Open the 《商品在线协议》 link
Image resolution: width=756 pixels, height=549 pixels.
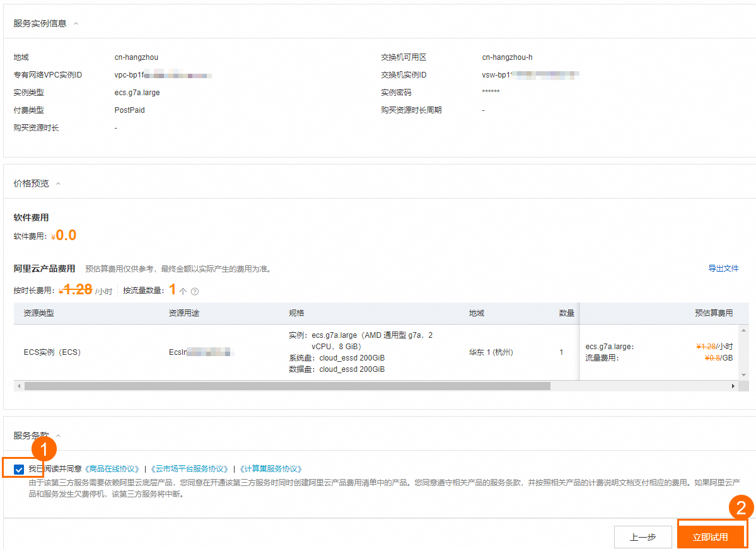coord(112,469)
